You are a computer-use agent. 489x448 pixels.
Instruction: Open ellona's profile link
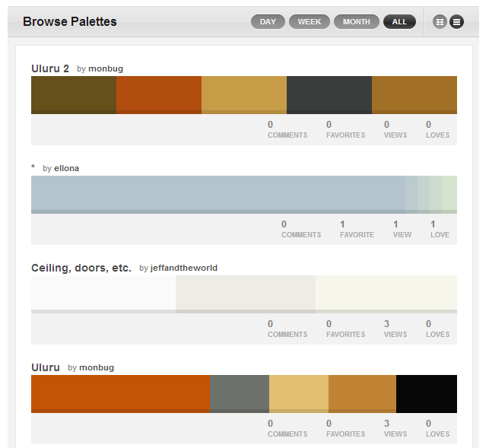click(66, 168)
